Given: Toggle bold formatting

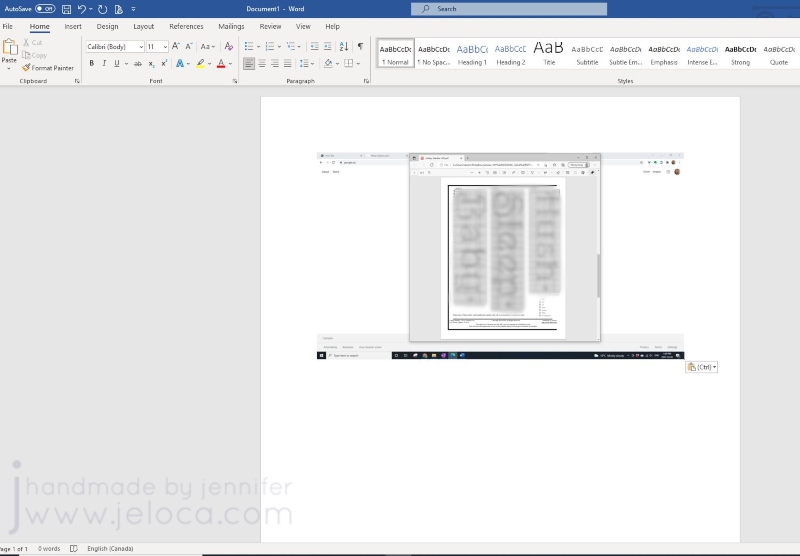Looking at the screenshot, I should click(91, 63).
